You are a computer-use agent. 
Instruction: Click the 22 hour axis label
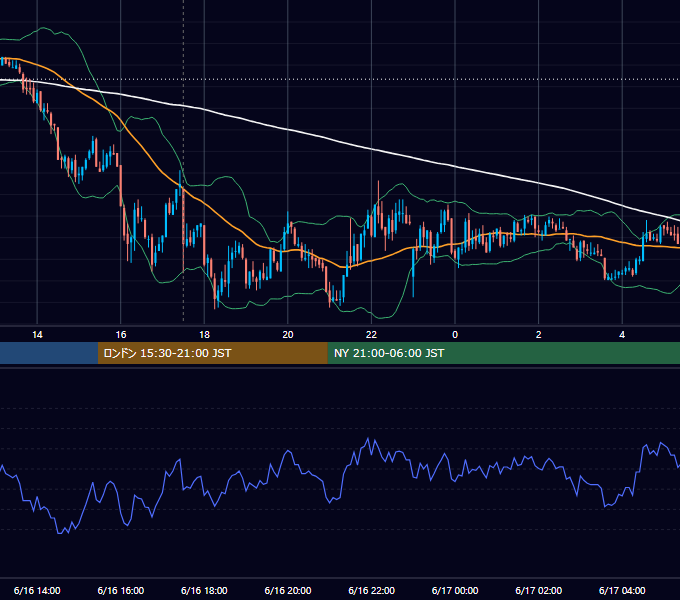pyautogui.click(x=371, y=335)
